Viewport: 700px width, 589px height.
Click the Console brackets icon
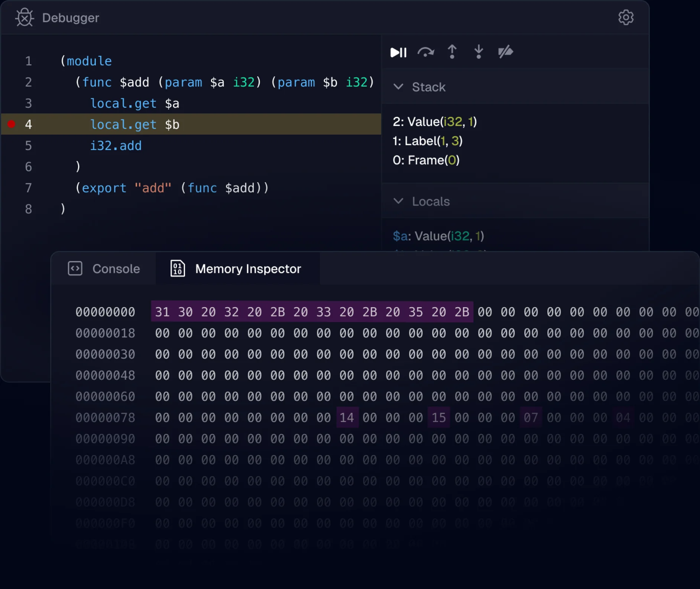coord(75,268)
